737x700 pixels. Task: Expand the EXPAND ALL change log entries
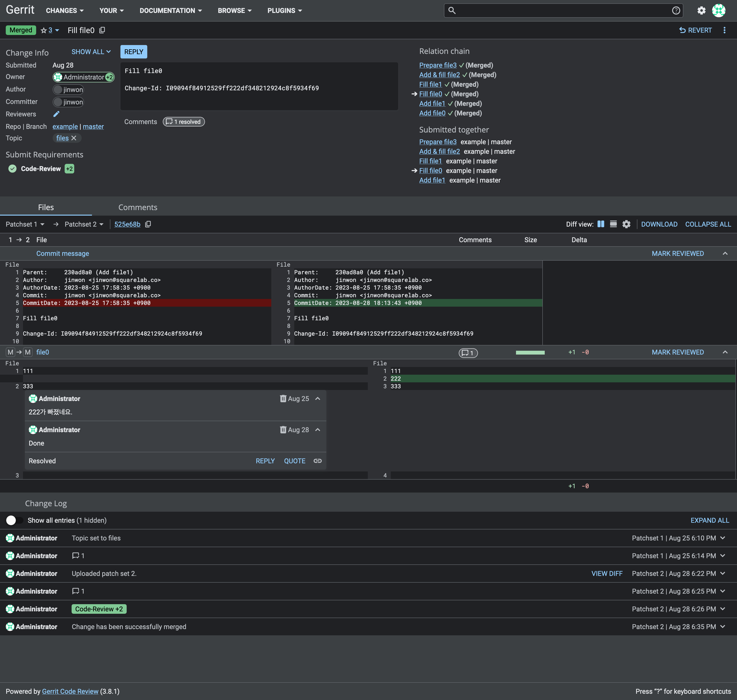(x=709, y=520)
